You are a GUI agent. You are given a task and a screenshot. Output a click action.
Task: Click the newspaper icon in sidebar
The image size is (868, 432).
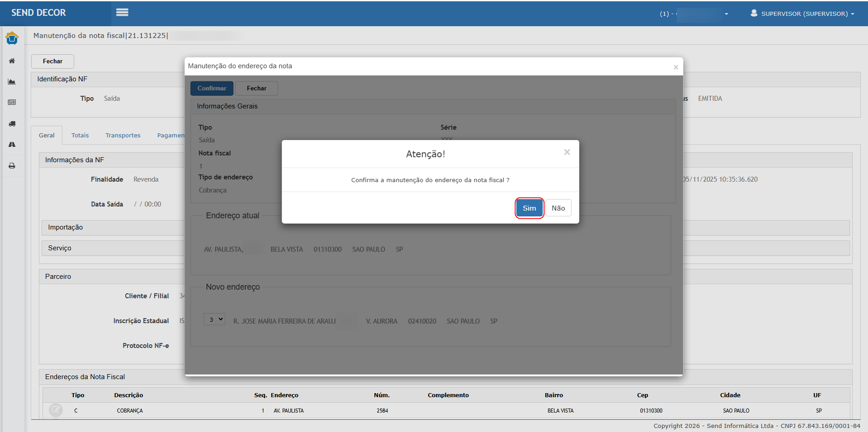tap(12, 103)
